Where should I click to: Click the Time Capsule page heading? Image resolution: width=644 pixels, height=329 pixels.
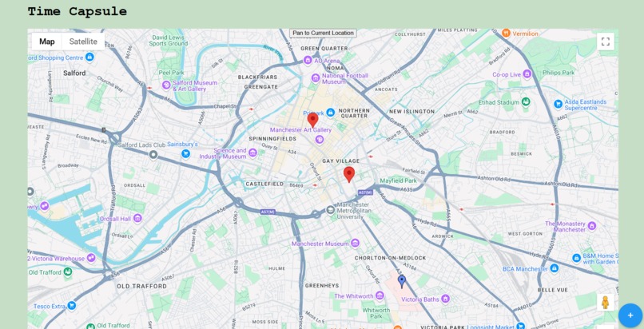pos(78,11)
